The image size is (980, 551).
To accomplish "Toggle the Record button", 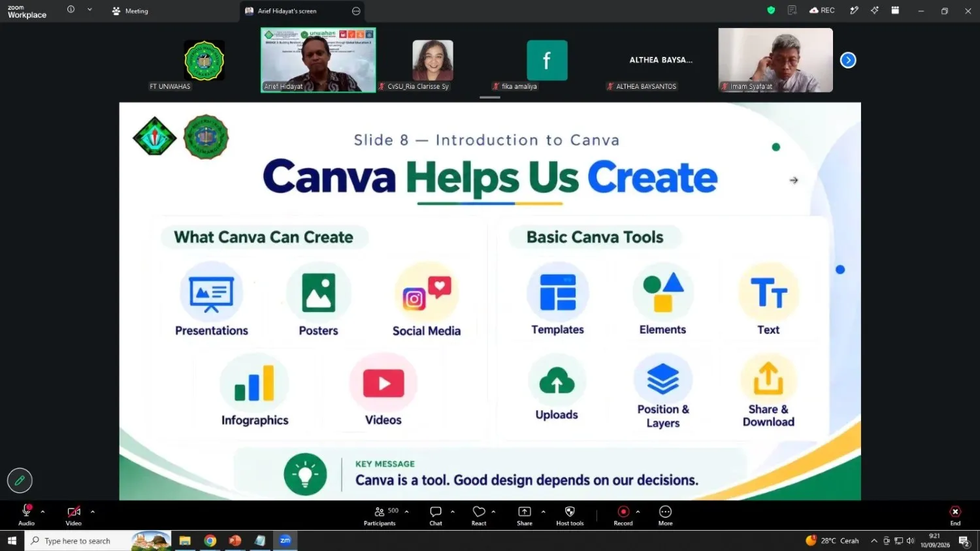I will click(x=623, y=515).
